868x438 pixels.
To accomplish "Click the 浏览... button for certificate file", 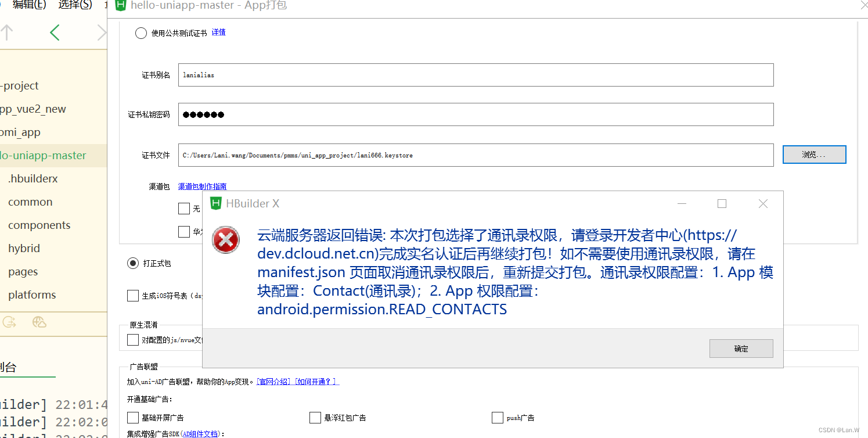I will click(x=814, y=155).
